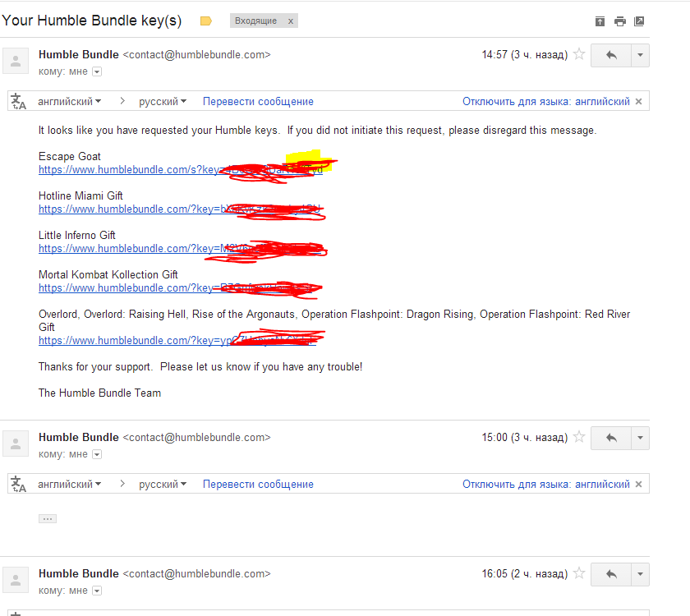This screenshot has width=690, height=616.
Task: Open more options for the 16:05 message
Action: pos(640,574)
